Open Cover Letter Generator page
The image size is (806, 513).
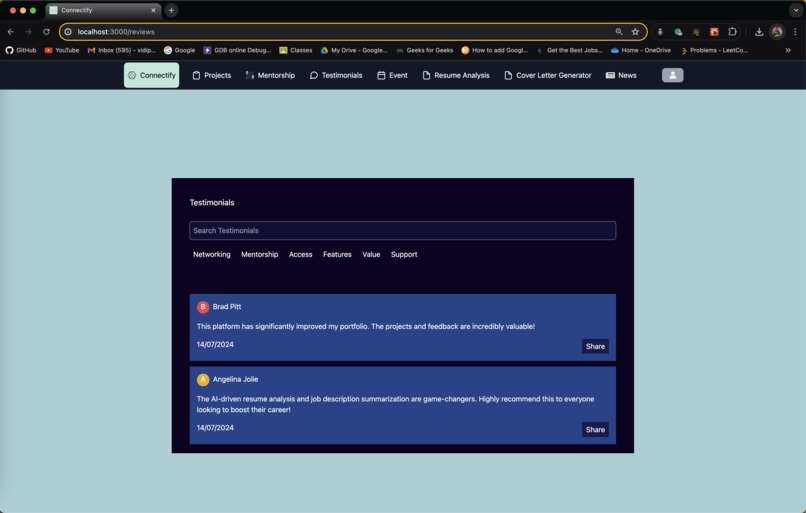click(547, 75)
